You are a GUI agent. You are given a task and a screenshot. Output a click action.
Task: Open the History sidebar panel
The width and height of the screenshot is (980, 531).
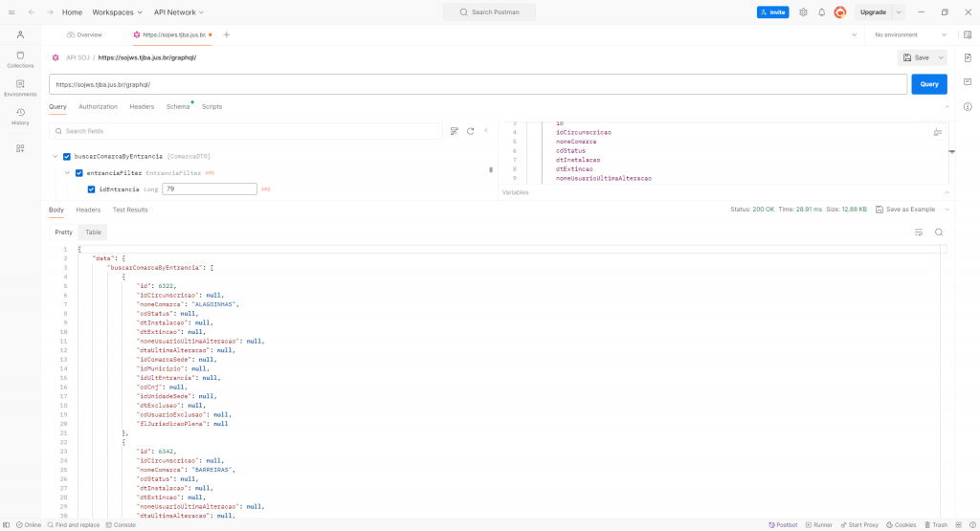(x=20, y=117)
